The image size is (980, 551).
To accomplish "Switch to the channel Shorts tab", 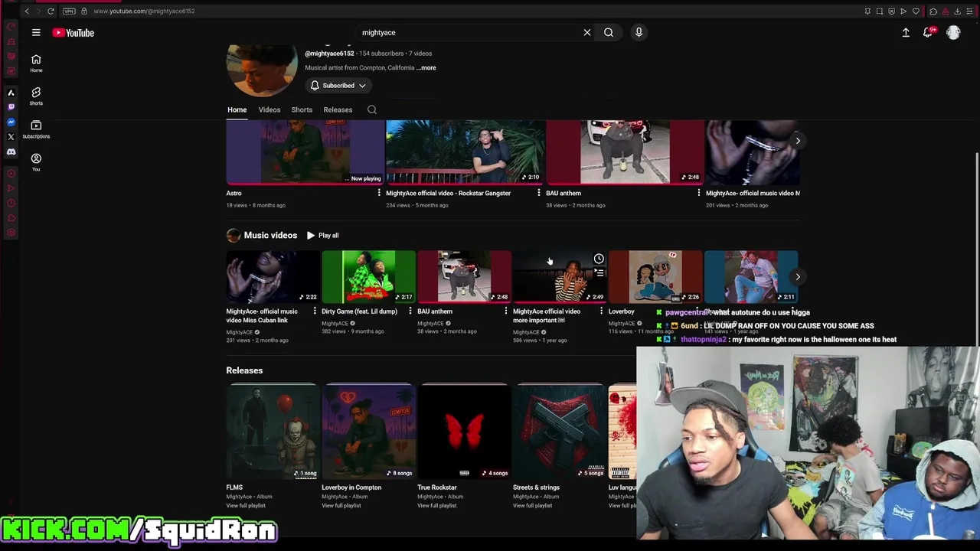I will coord(302,109).
